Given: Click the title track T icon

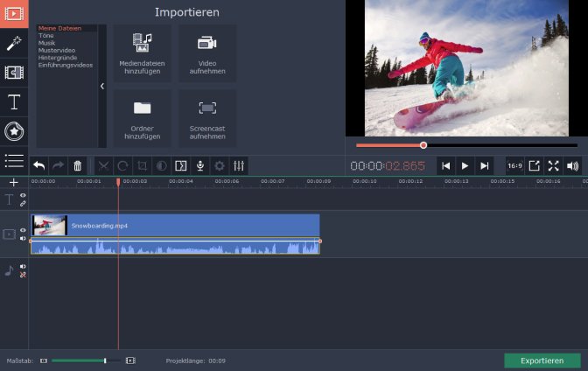Looking at the screenshot, I should 9,199.
